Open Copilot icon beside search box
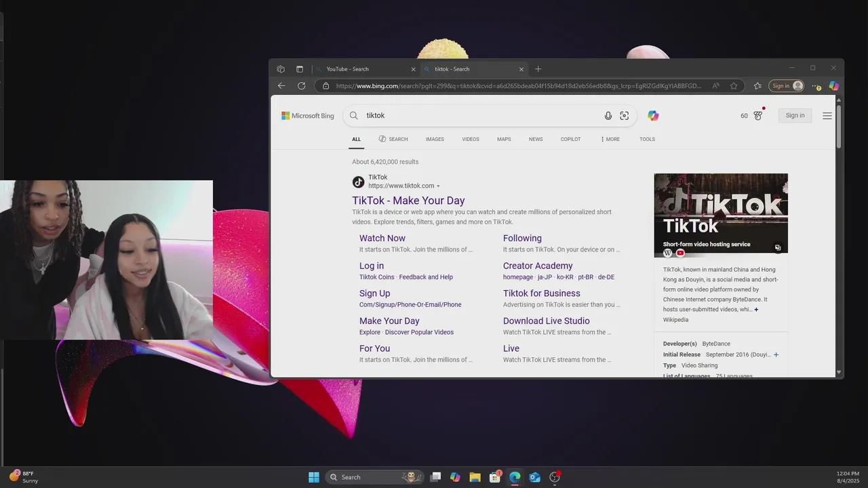This screenshot has width=868, height=488. [x=653, y=116]
